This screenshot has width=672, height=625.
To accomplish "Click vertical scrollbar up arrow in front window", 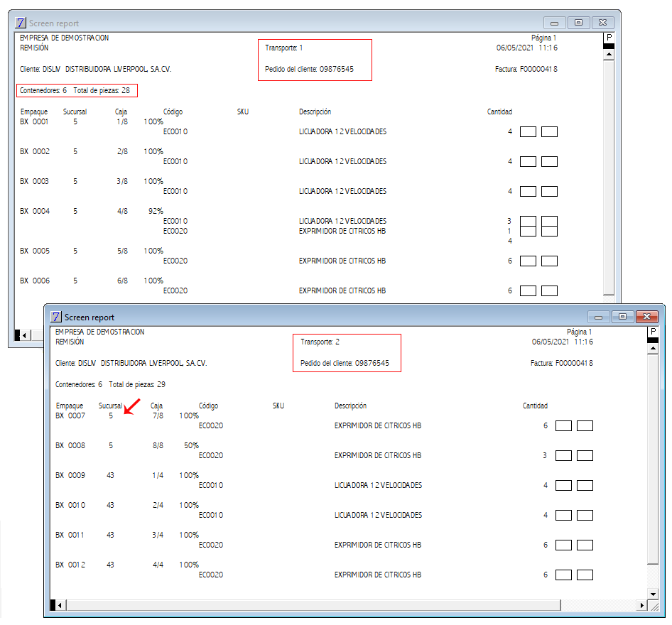I will 653,348.
